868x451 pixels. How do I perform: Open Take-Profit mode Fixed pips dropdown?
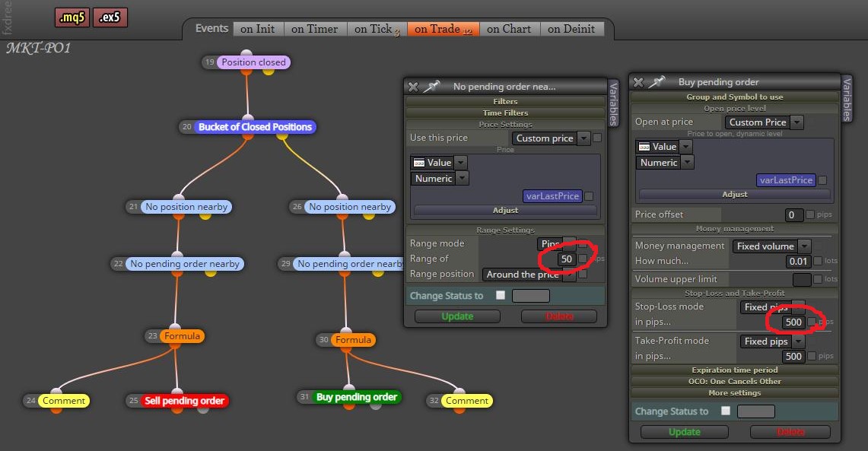click(772, 341)
